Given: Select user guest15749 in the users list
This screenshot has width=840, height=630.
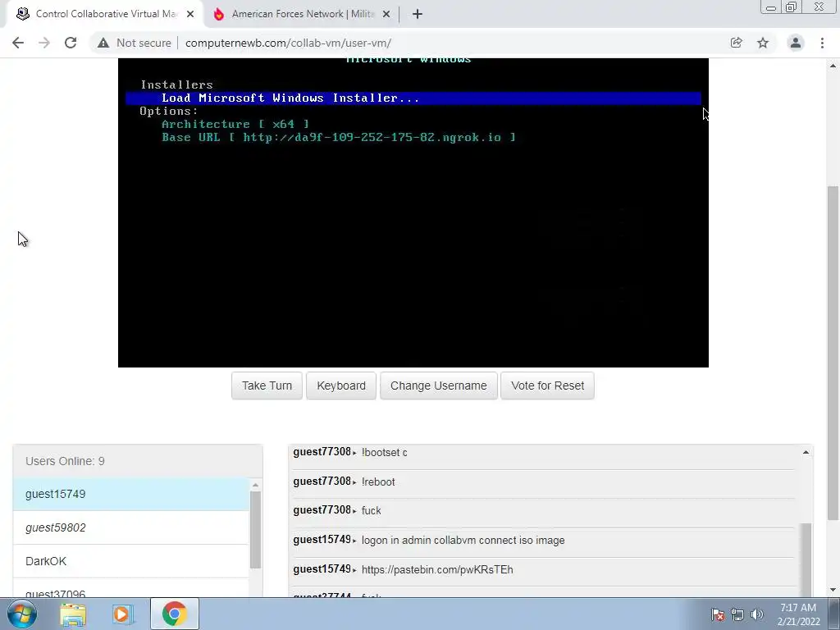Looking at the screenshot, I should coord(131,494).
